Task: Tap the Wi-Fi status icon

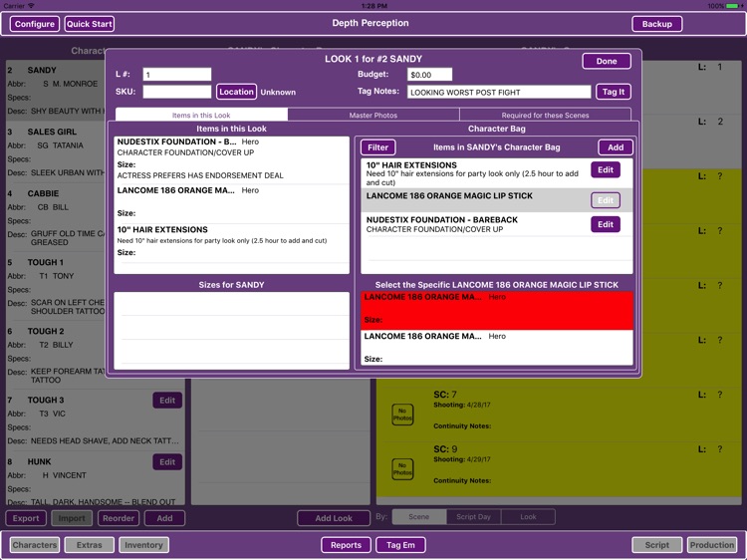Action: 32,6
